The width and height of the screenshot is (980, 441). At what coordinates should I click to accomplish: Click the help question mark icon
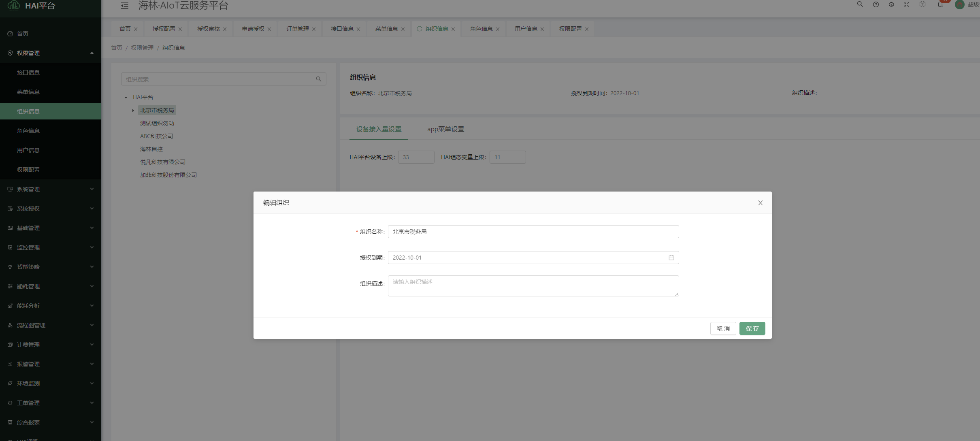pyautogui.click(x=876, y=4)
